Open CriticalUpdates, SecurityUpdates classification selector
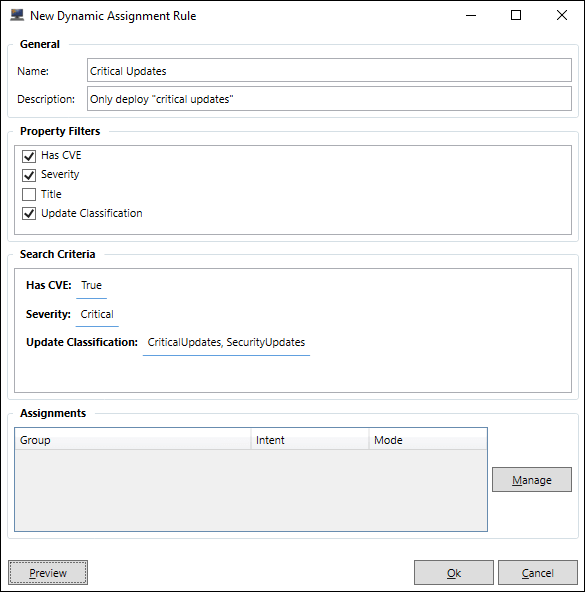This screenshot has height=592, width=585. click(x=226, y=342)
